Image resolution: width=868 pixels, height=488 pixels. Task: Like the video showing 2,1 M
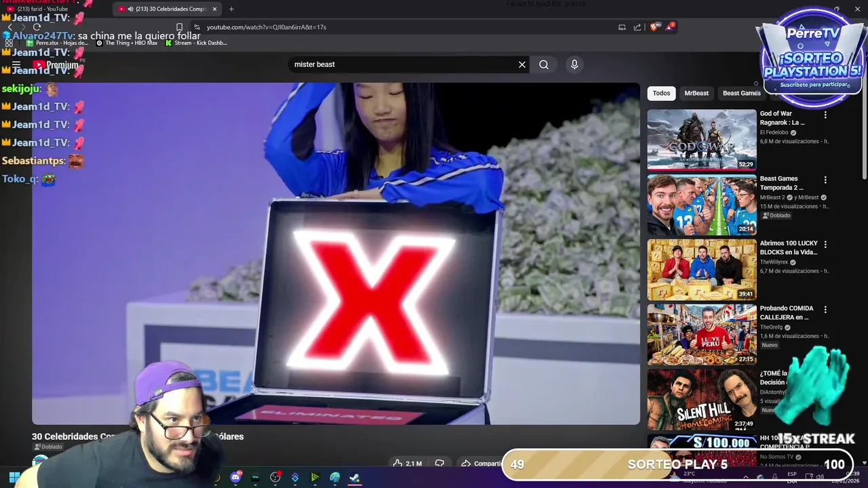[408, 464]
